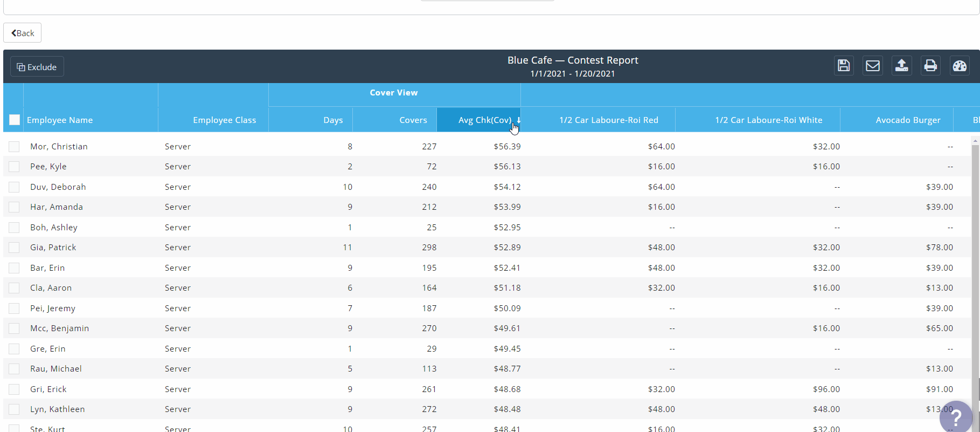Screen dimensions: 980x432
Task: Click the save report floppy disk icon
Action: pos(844,66)
